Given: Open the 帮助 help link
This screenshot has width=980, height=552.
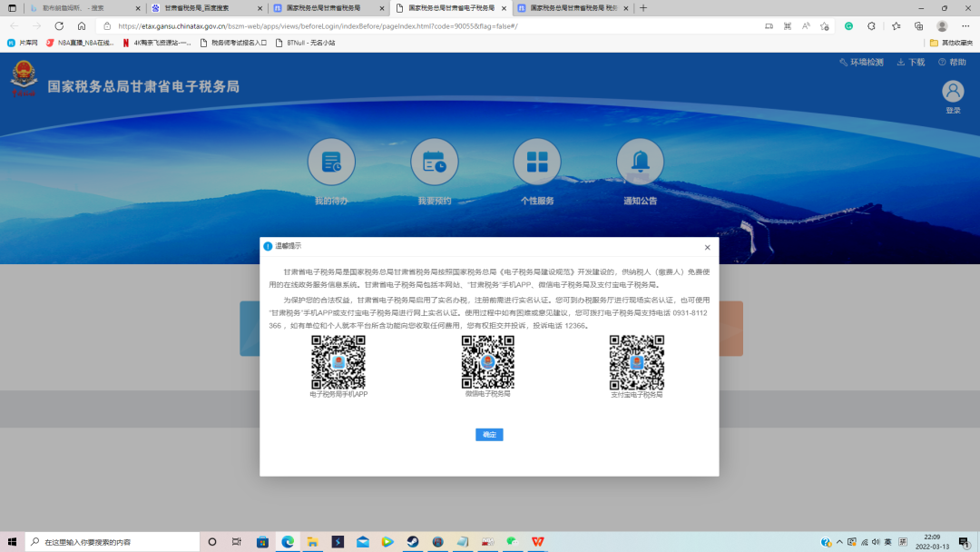Looking at the screenshot, I should (953, 63).
